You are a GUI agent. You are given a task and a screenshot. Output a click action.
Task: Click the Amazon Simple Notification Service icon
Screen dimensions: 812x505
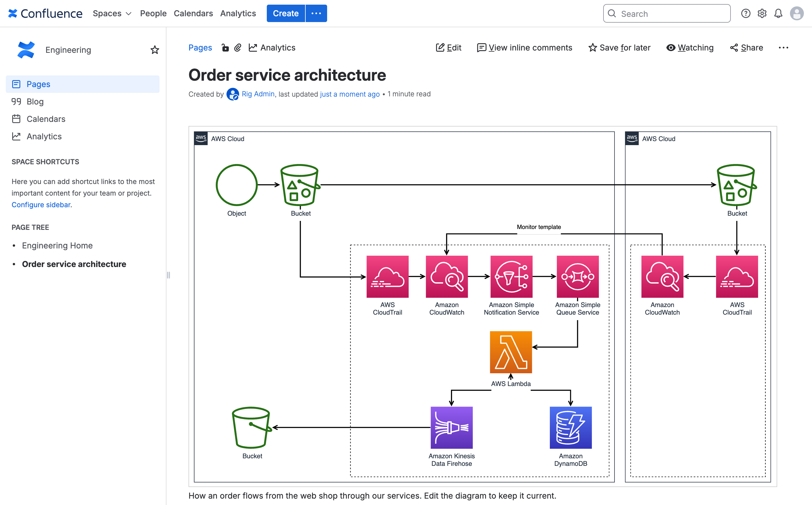pos(511,277)
